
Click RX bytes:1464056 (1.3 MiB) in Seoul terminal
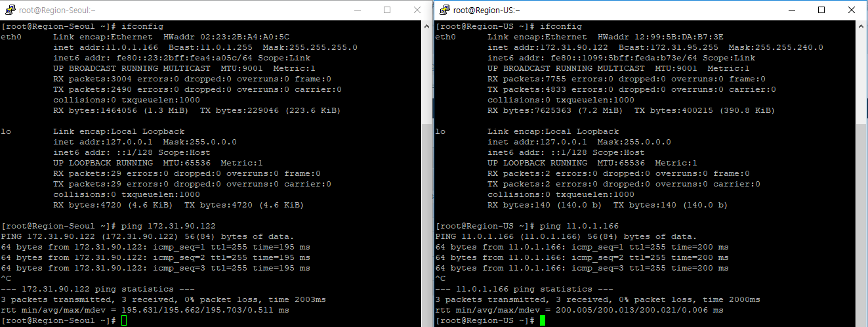coord(121,110)
